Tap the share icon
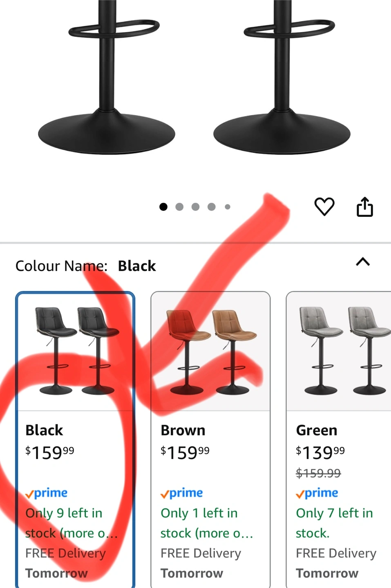391x588 pixels. point(364,207)
